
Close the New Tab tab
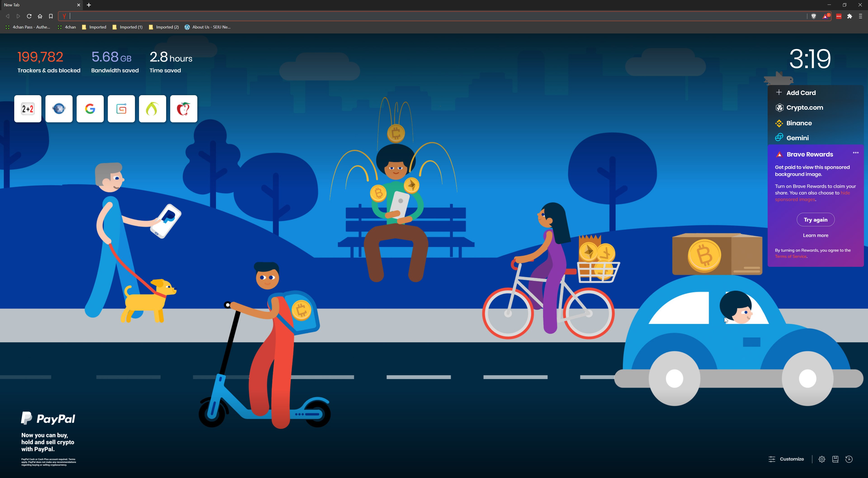coord(78,5)
